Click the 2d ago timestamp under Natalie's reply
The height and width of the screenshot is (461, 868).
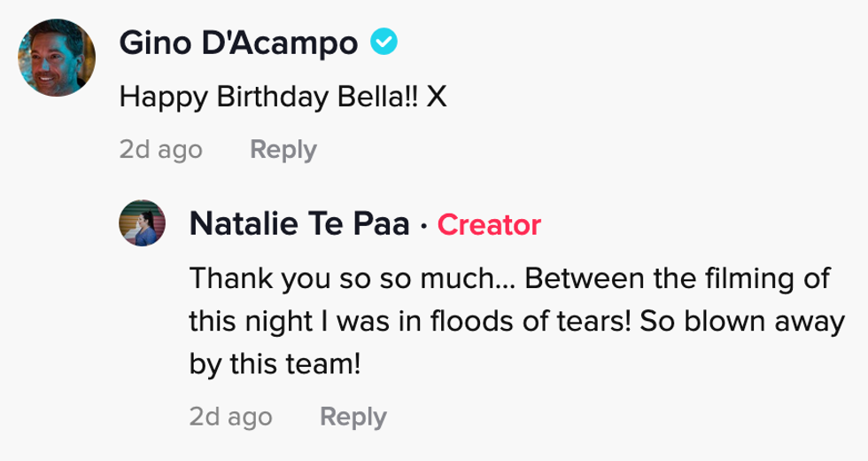(230, 416)
